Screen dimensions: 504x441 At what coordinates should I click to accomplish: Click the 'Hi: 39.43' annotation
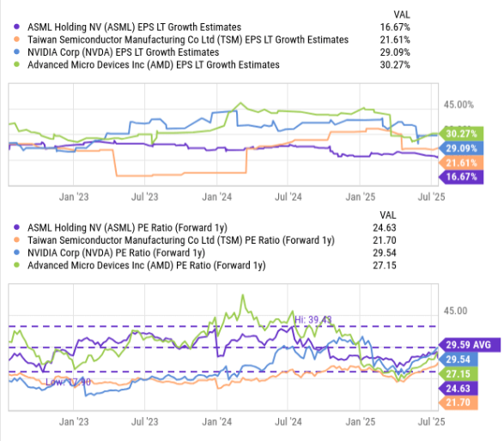pyautogui.click(x=313, y=320)
